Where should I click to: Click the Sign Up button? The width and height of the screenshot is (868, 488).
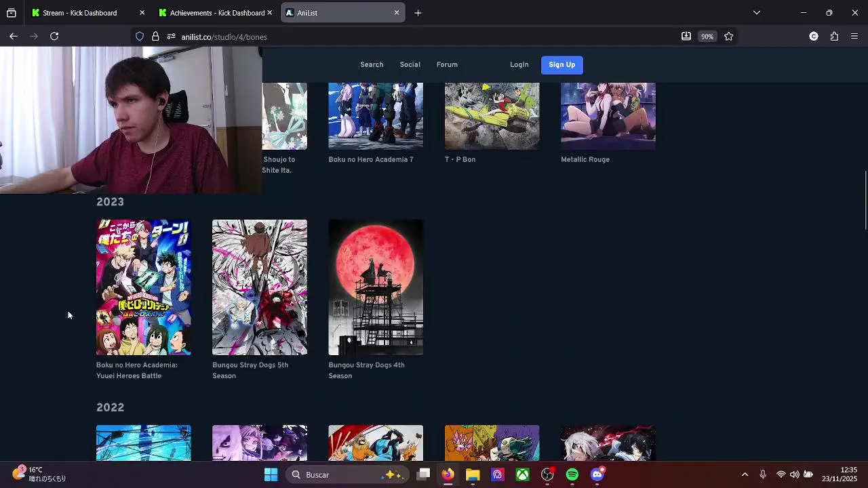pyautogui.click(x=562, y=65)
